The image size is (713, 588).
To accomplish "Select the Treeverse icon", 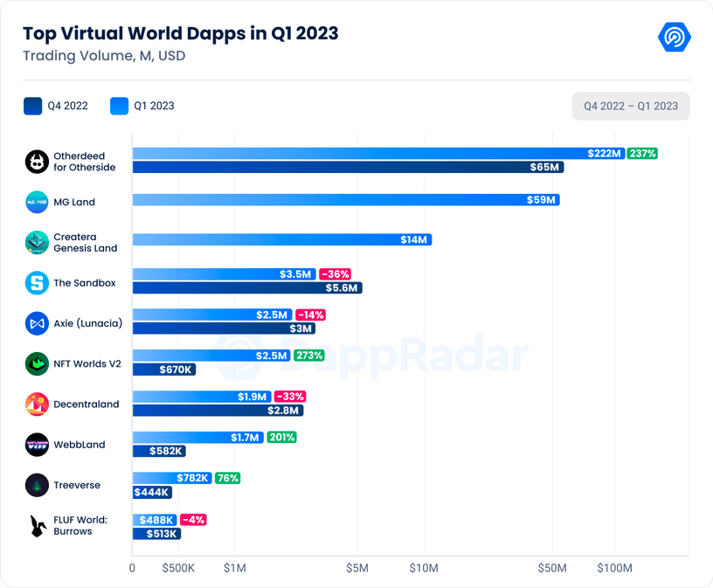I will 36,485.
